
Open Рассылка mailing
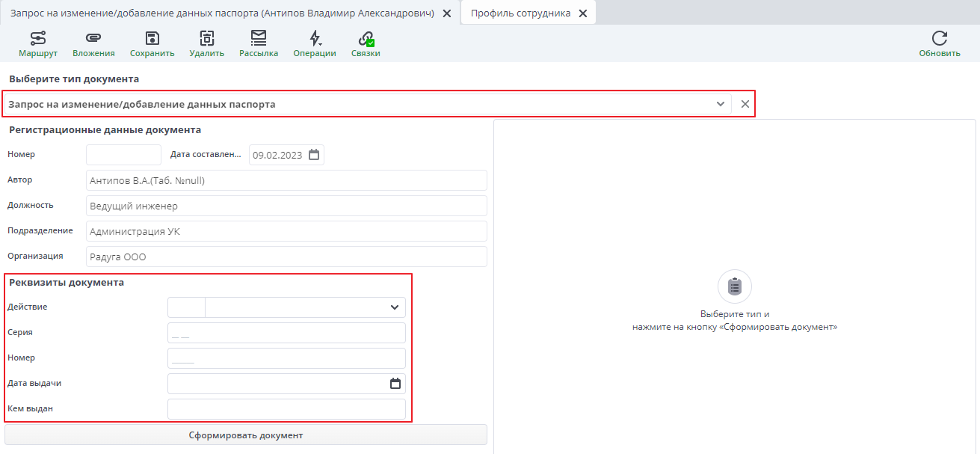[259, 44]
